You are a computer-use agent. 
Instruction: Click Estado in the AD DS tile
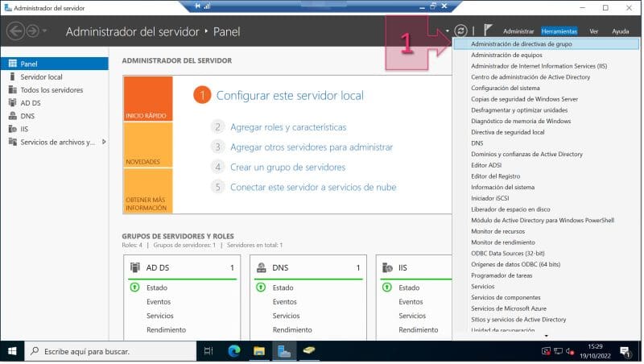point(157,287)
